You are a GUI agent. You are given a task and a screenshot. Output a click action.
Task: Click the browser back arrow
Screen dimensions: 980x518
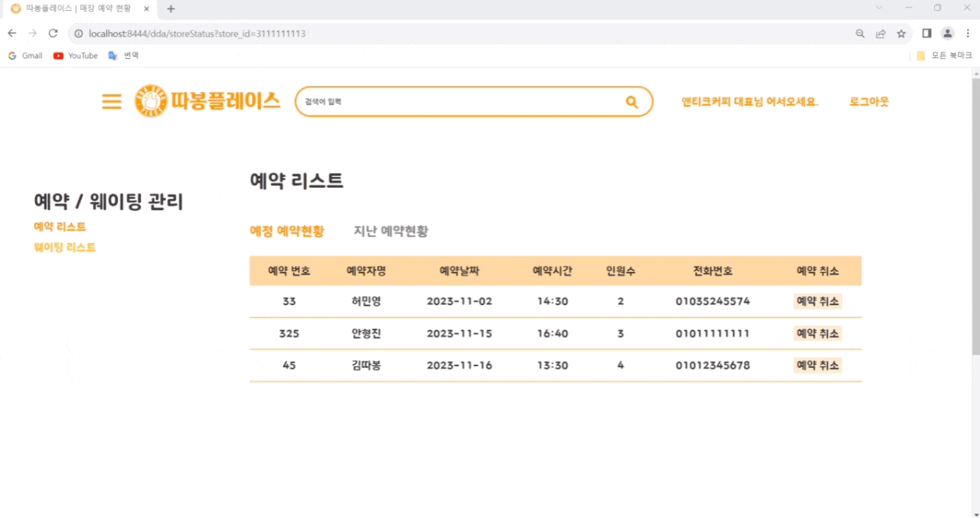pyautogui.click(x=11, y=33)
